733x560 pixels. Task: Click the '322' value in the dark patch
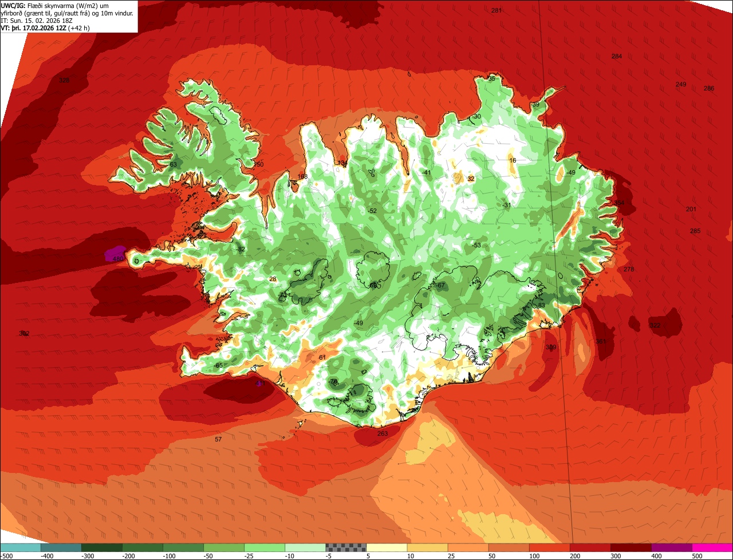click(x=655, y=325)
